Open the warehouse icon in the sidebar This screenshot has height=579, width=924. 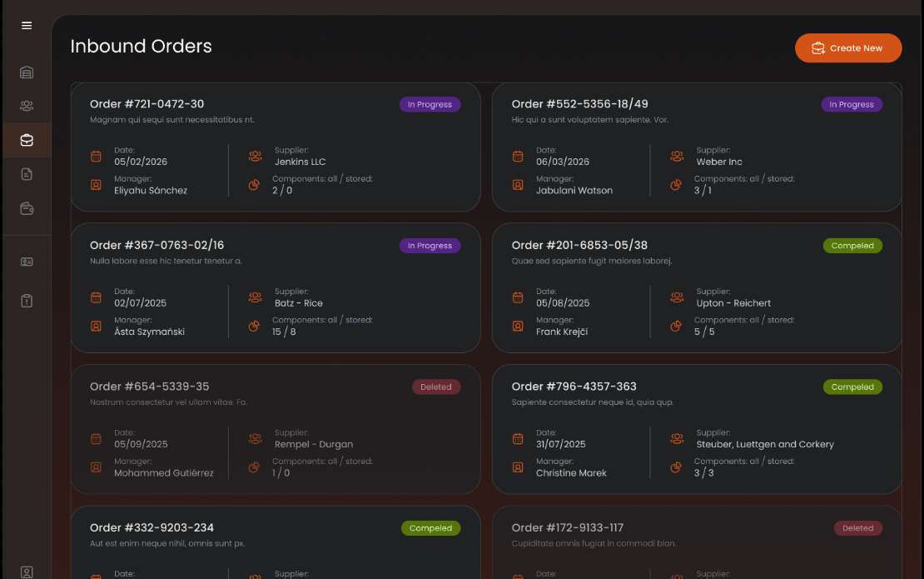click(x=27, y=72)
